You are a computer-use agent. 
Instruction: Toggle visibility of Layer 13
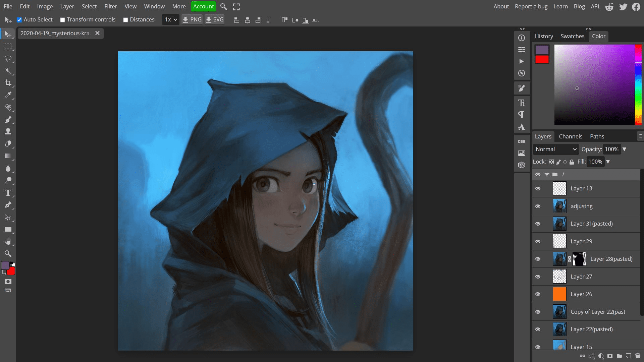coord(538,188)
